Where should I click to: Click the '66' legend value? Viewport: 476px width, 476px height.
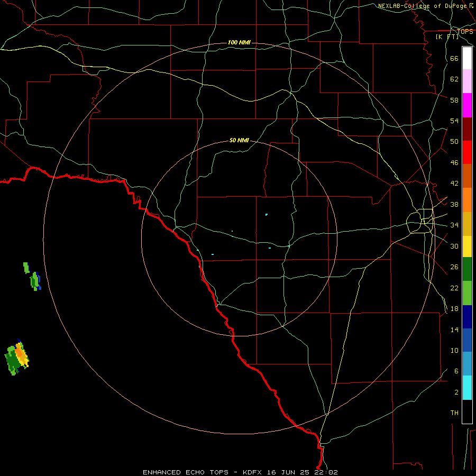454,58
